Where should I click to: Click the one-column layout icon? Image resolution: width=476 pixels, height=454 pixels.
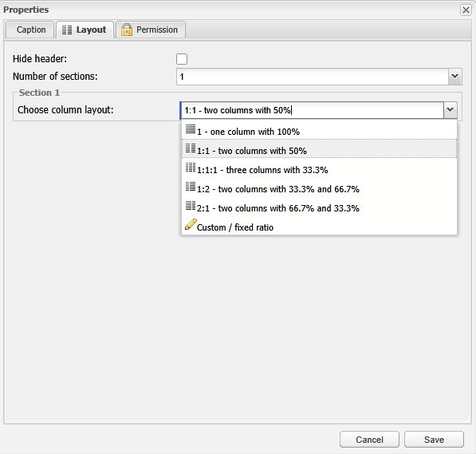pos(191,129)
